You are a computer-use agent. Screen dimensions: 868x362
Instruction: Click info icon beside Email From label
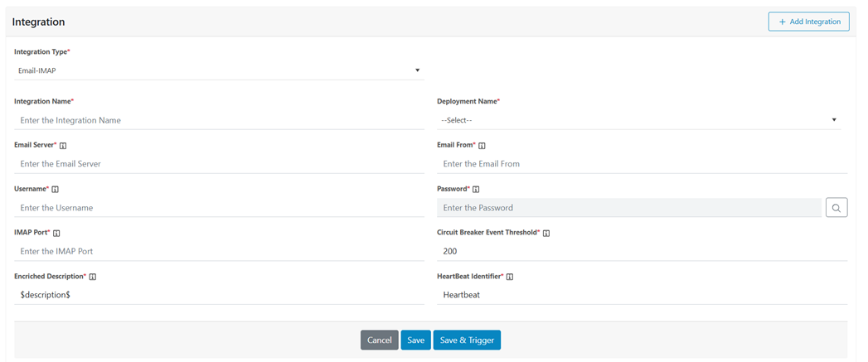482,146
